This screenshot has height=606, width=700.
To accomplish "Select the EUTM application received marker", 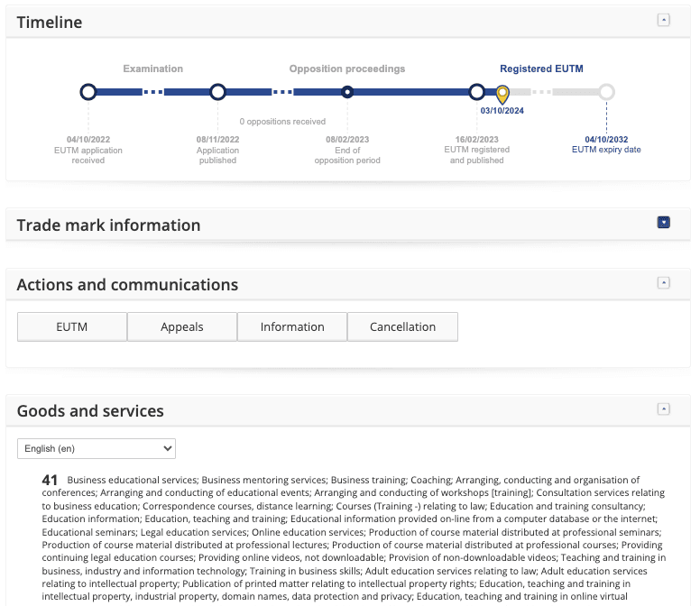I will (88, 92).
